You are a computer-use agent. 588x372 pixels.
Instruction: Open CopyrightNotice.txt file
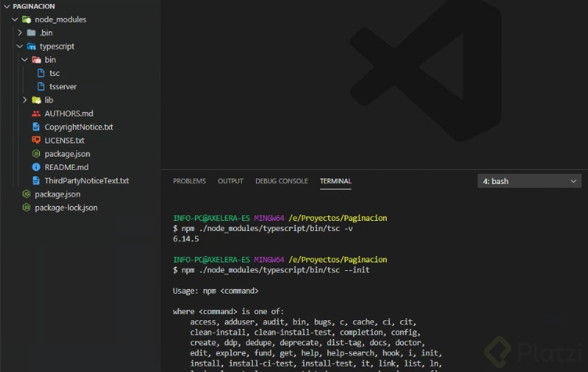(x=79, y=127)
